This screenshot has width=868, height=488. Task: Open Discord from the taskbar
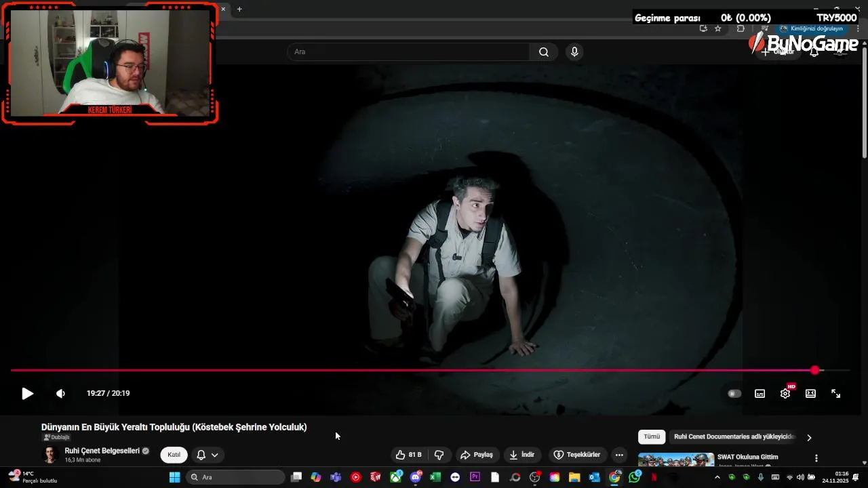pyautogui.click(x=416, y=477)
